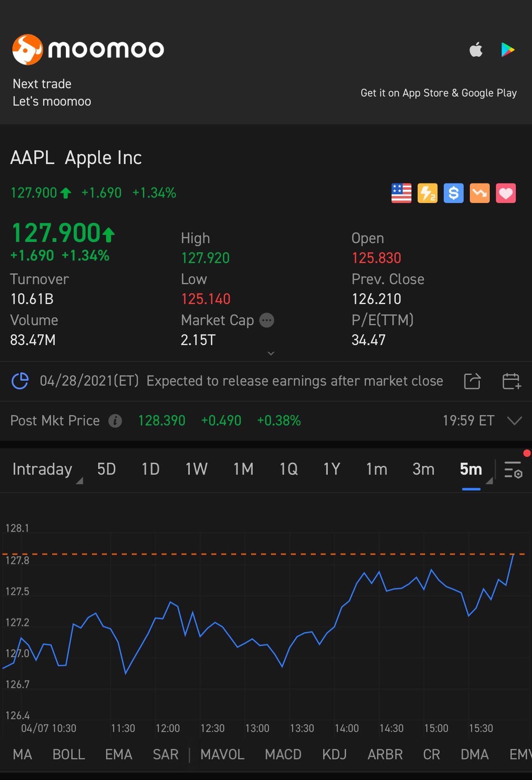Tap the orange downtrend chart icon
Viewport: 532px width, 780px height.
point(480,193)
